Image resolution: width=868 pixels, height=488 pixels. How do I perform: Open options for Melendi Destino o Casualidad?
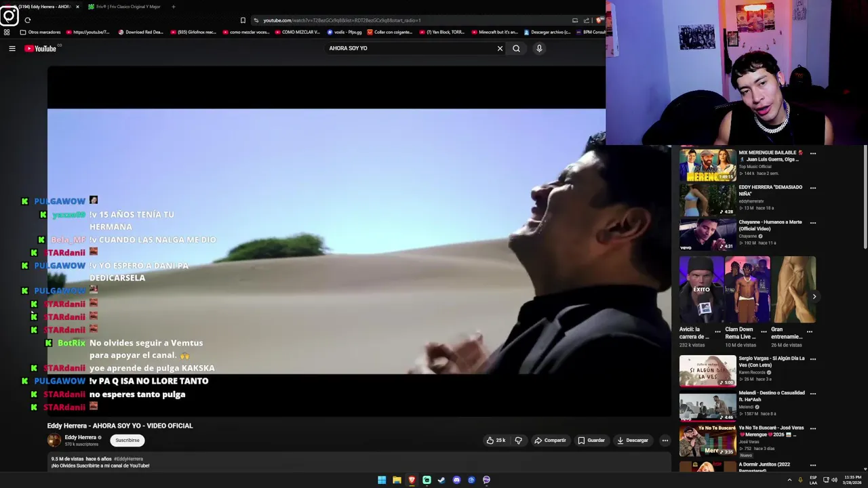pos(813,393)
